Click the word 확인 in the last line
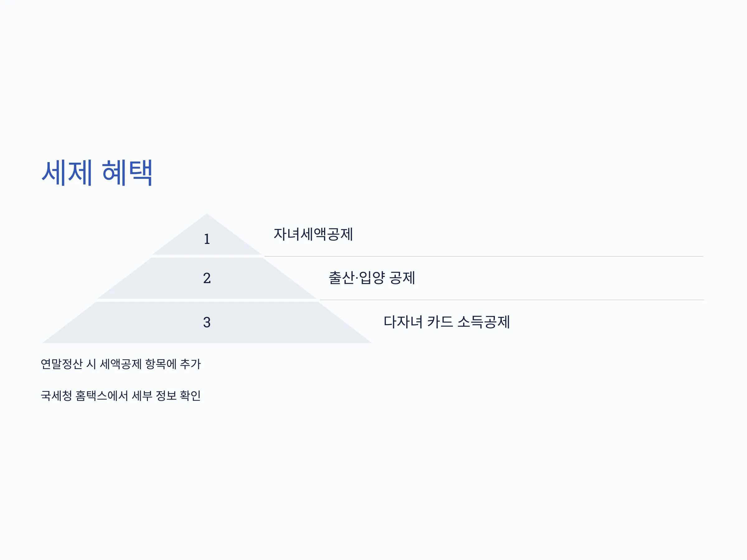Screen dimensions: 747x560 point(190,396)
